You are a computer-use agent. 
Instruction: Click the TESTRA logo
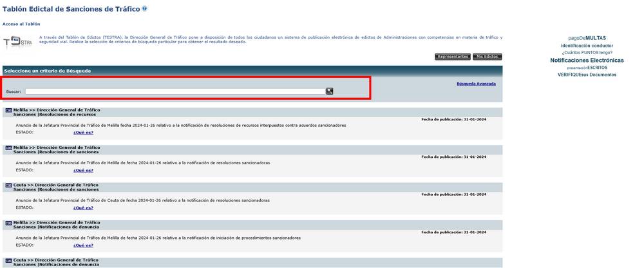tap(17, 43)
